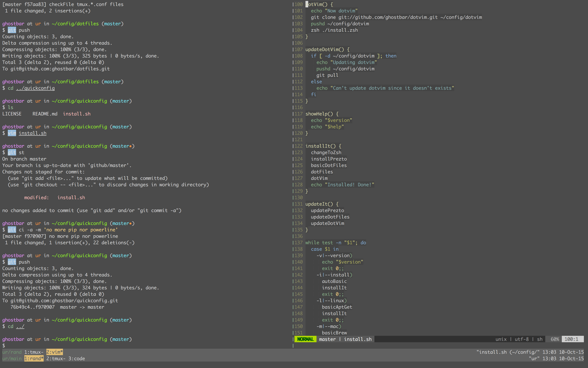Click echo "Installed! Done!" line
This screenshot has height=368, width=588.
tap(343, 185)
